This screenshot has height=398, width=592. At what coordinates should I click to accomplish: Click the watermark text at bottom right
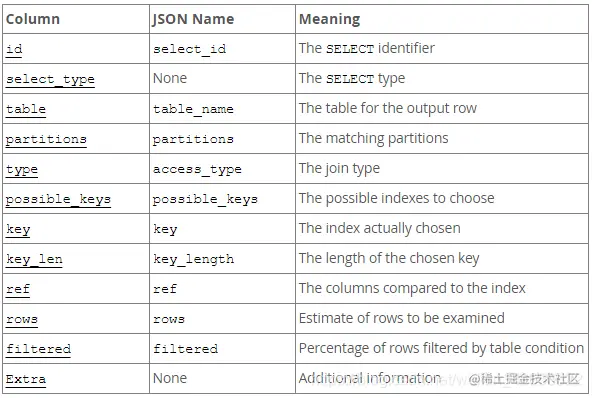524,379
